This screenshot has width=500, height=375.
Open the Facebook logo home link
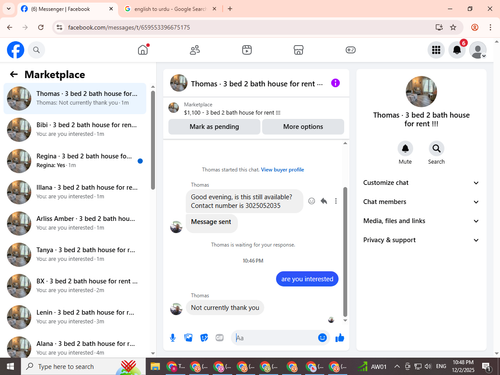(16, 50)
